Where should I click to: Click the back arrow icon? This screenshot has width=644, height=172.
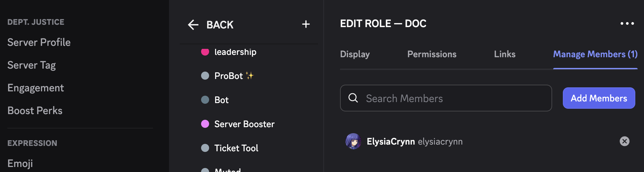pyautogui.click(x=193, y=25)
